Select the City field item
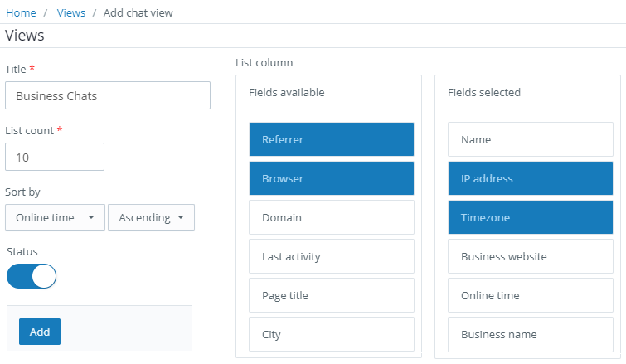The width and height of the screenshot is (626, 364). point(331,334)
